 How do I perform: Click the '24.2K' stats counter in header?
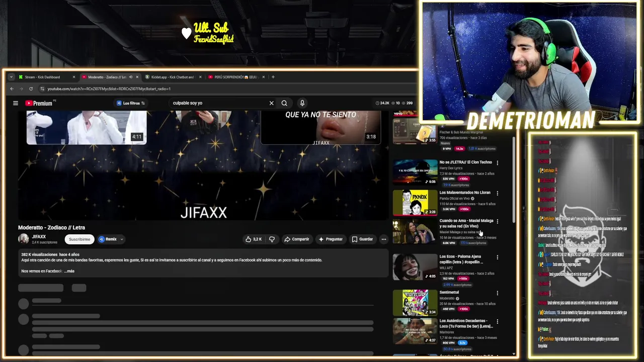click(x=382, y=103)
